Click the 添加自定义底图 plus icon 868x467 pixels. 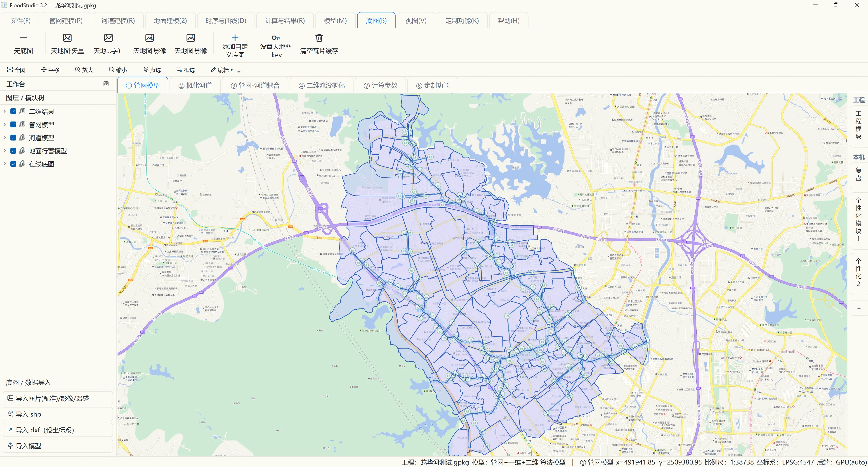235,38
